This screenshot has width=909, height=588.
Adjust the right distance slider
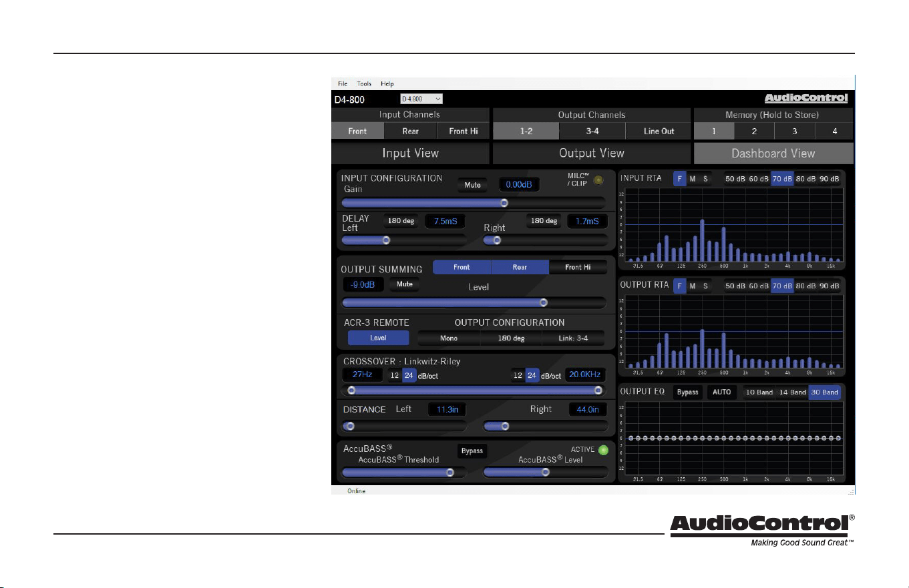click(546, 426)
